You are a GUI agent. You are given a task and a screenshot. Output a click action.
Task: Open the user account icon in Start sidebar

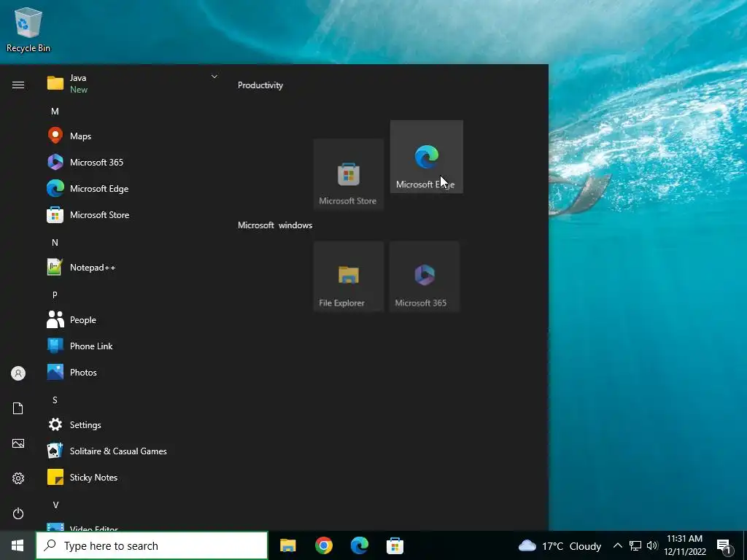pos(18,373)
